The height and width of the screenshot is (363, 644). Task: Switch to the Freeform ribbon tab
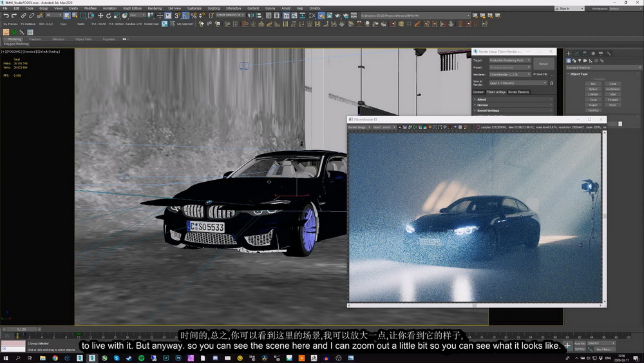coord(35,39)
